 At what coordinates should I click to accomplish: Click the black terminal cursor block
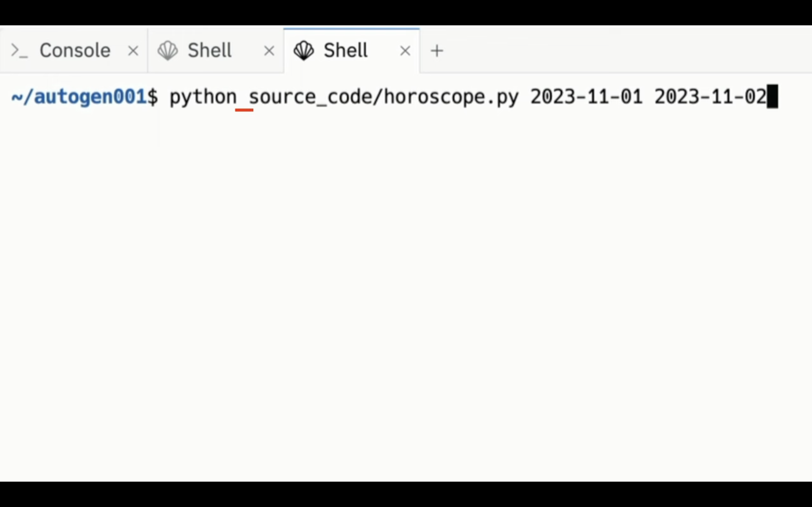click(773, 97)
